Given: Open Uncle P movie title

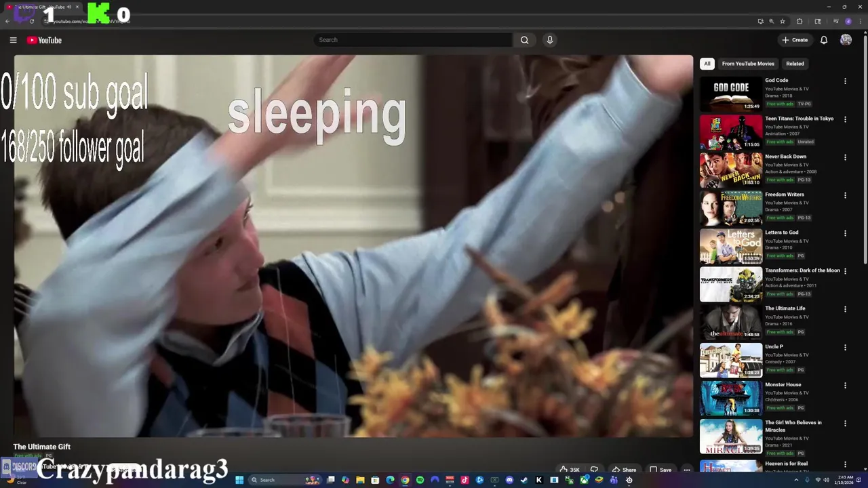Looking at the screenshot, I should tap(774, 346).
